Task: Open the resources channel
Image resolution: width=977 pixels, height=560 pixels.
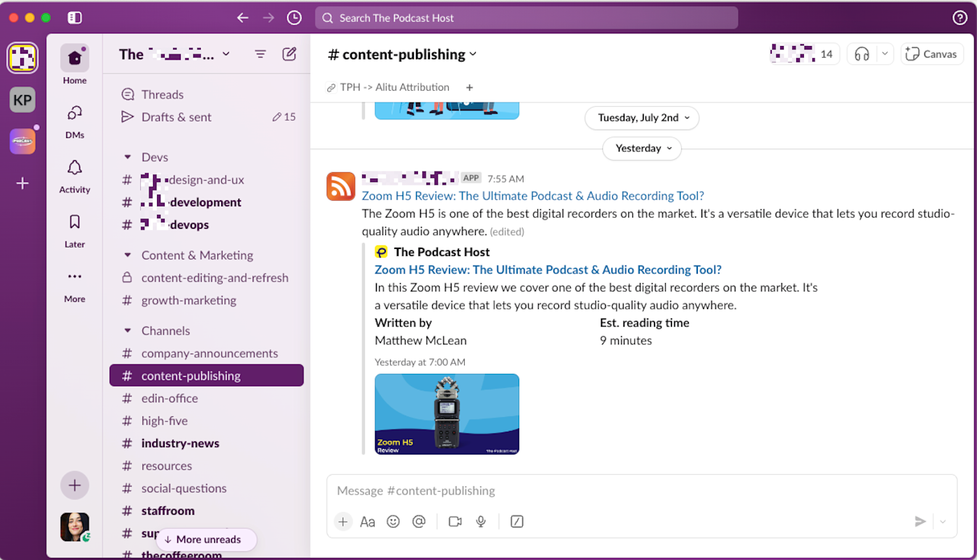Action: [207, 466]
